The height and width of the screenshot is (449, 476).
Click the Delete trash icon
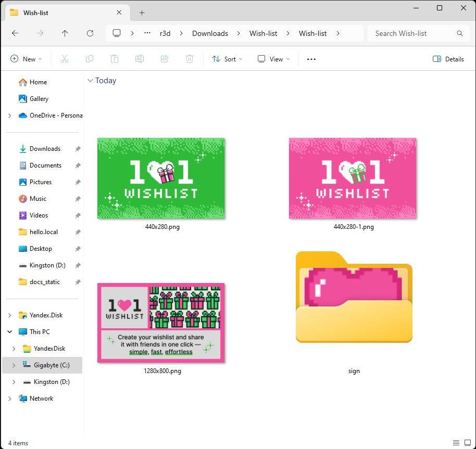click(190, 59)
